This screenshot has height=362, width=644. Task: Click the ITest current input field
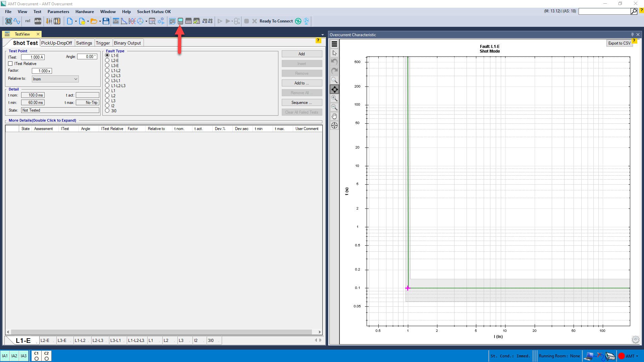[x=33, y=57]
